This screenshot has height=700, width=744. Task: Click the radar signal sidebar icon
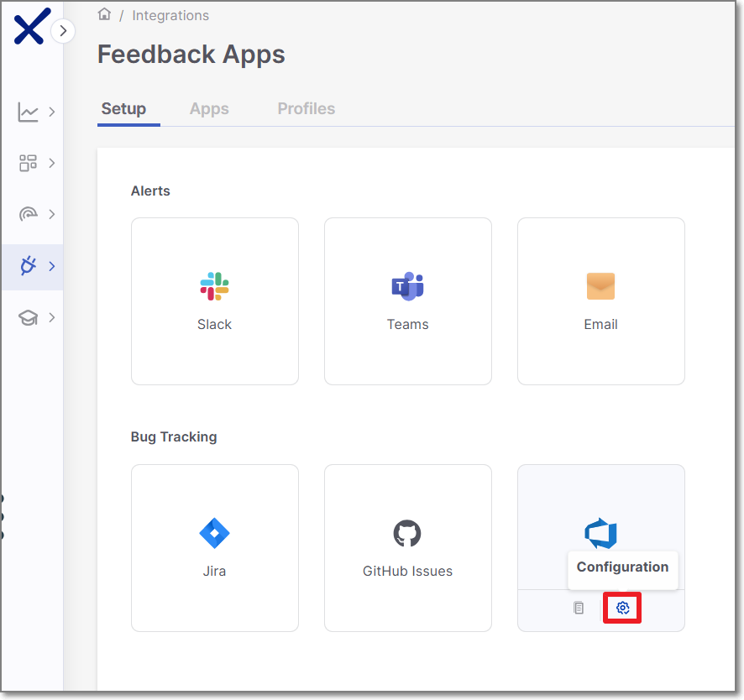click(x=29, y=214)
